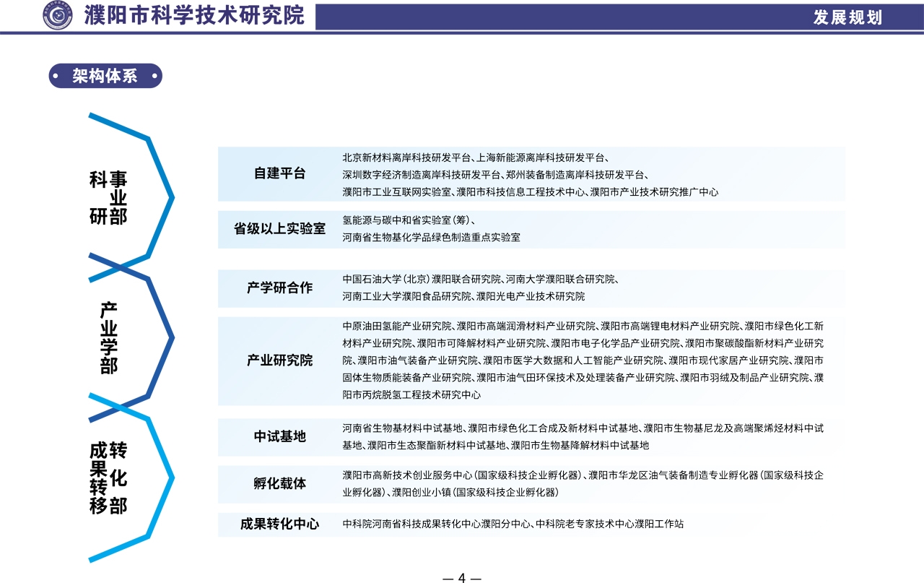Image resolution: width=924 pixels, height=583 pixels.
Task: Click the 产业学部 department label
Action: [x=108, y=338]
